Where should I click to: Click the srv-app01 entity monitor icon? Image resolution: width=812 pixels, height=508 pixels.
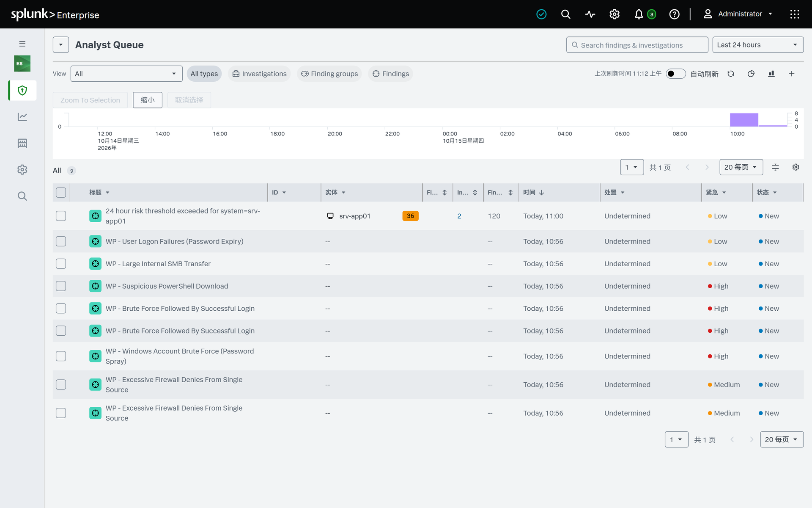[x=330, y=216]
